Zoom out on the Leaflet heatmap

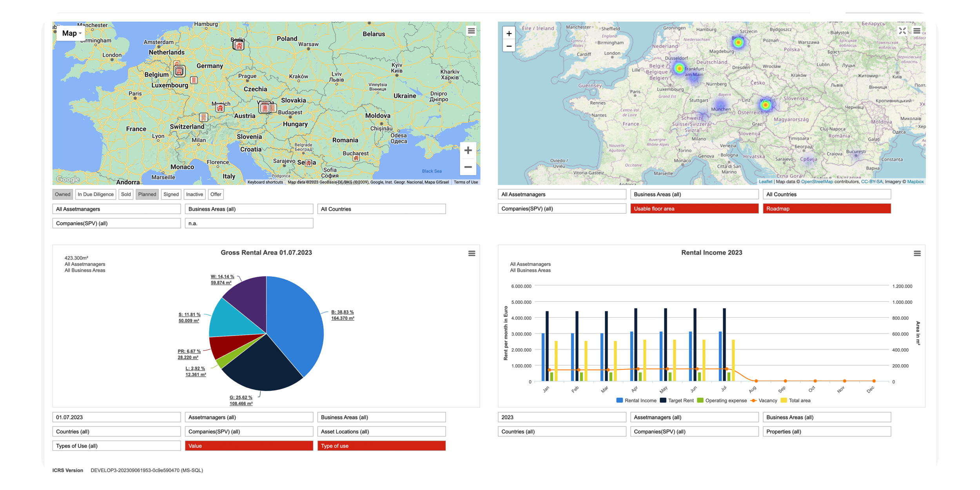click(509, 46)
